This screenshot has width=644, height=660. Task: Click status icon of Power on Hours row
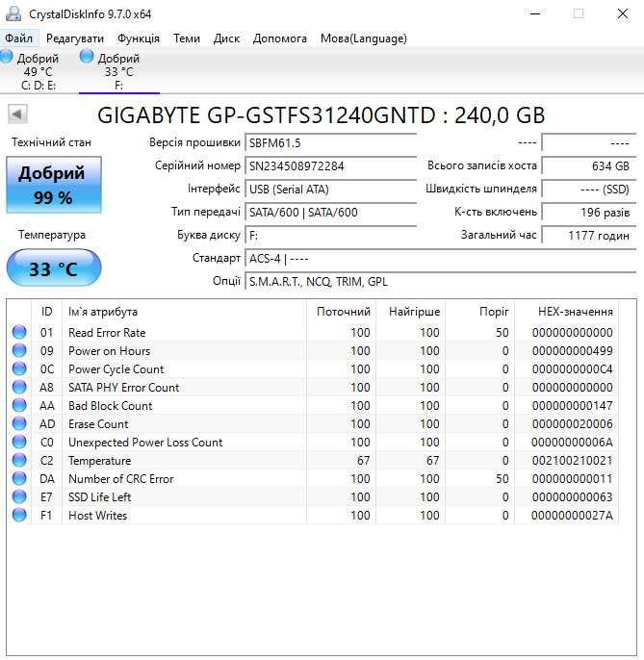(19, 350)
